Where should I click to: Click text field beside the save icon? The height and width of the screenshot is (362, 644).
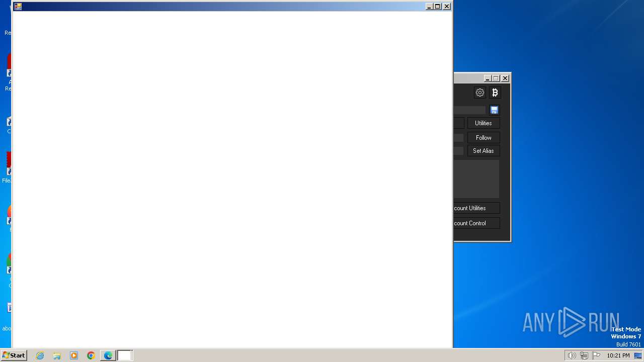(x=470, y=110)
